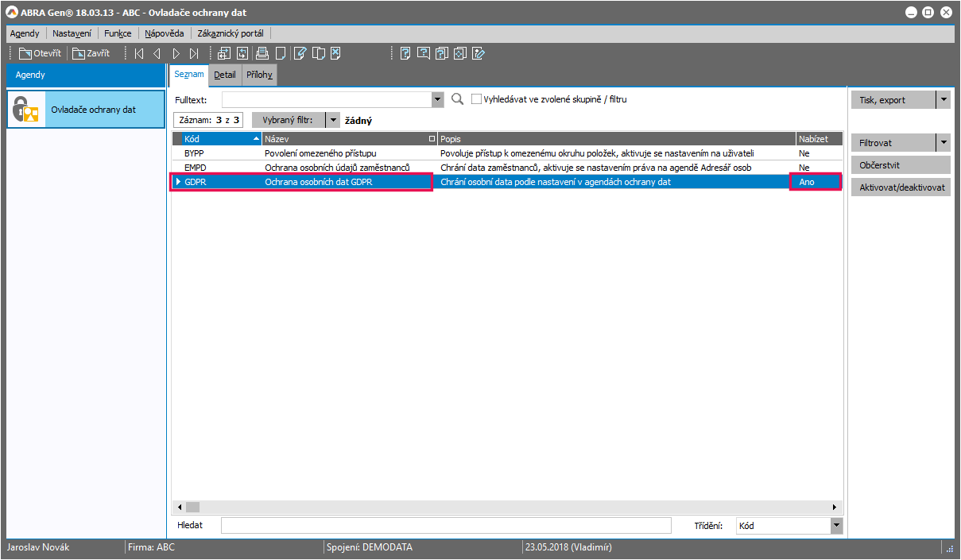Click the printer icon in toolbar

pyautogui.click(x=262, y=54)
